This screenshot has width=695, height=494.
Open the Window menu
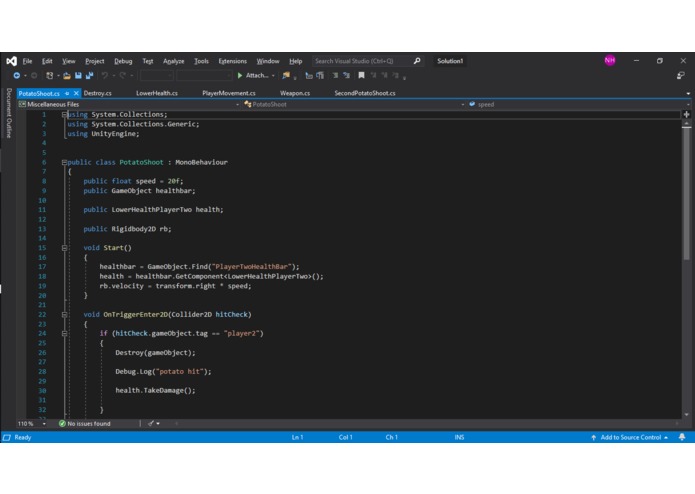click(268, 61)
